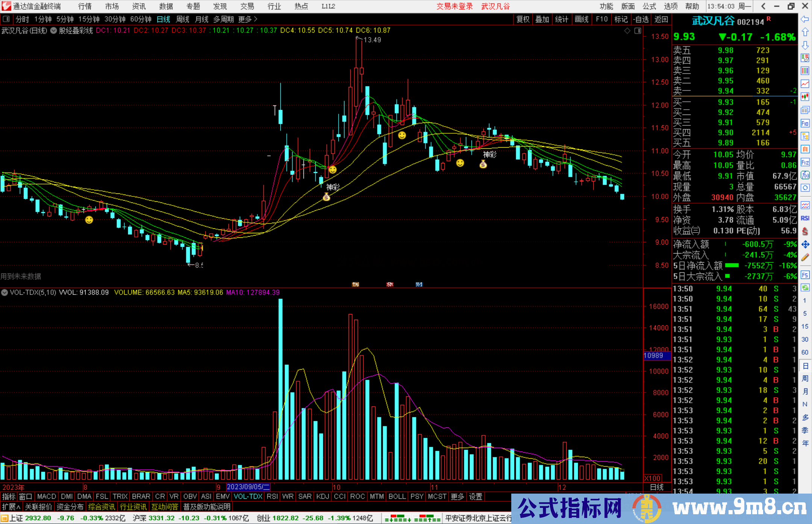Open 更多 indicators list in bottom bar
The width and height of the screenshot is (812, 524).
pos(457,497)
